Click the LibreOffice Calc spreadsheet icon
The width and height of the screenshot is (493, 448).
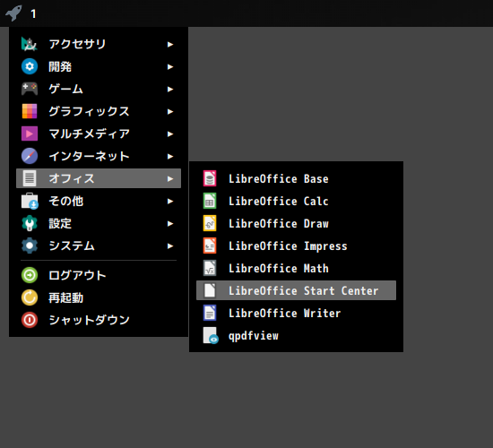pyautogui.click(x=210, y=201)
